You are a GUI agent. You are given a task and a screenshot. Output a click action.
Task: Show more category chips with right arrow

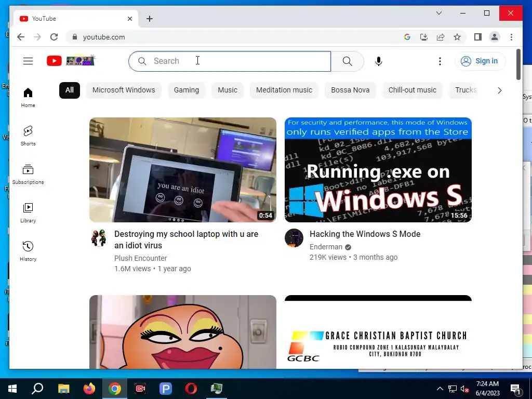pos(499,90)
